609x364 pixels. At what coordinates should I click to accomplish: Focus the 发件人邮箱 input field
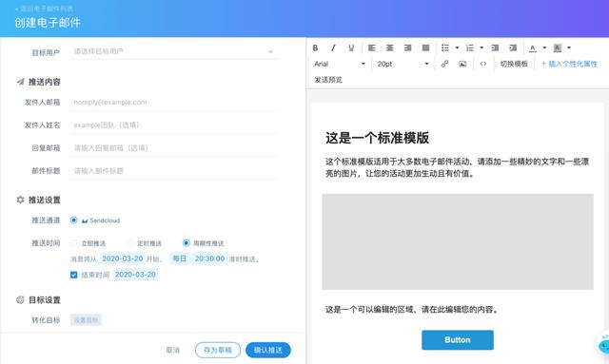174,102
